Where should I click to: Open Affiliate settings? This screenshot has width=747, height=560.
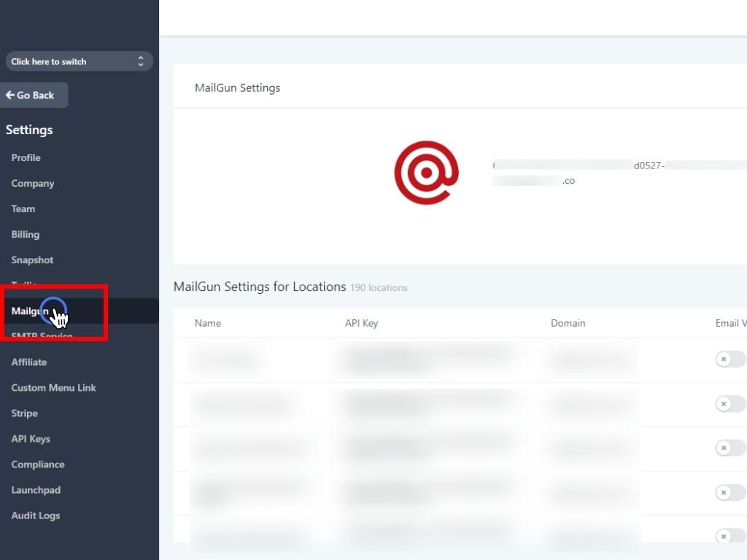[29, 362]
